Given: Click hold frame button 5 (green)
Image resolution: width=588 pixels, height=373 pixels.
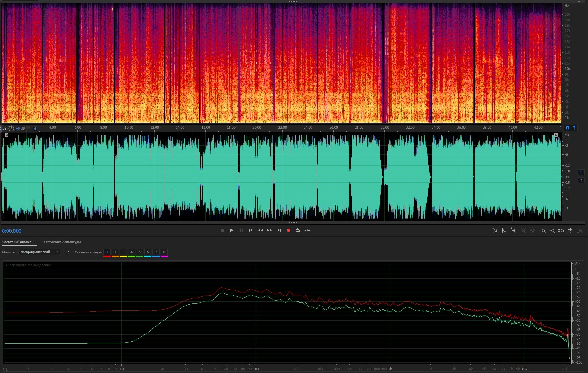Looking at the screenshot, I should pos(140,252).
